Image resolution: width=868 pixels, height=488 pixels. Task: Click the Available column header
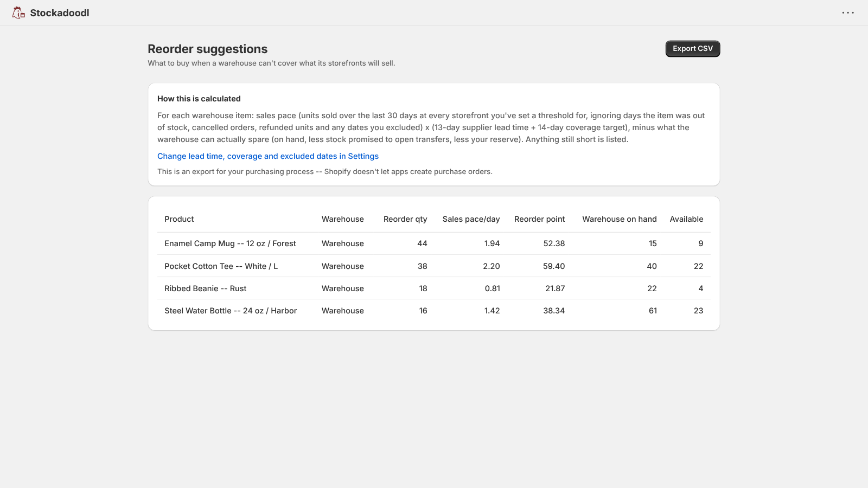[686, 219]
